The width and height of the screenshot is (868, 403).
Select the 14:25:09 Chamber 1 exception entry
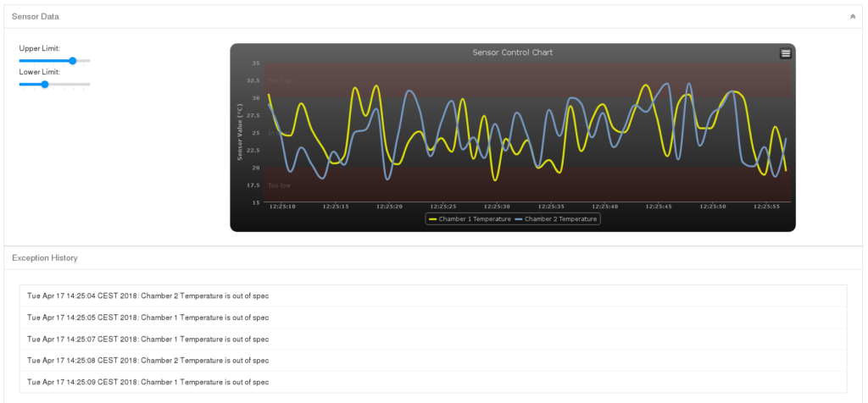pyautogui.click(x=147, y=382)
